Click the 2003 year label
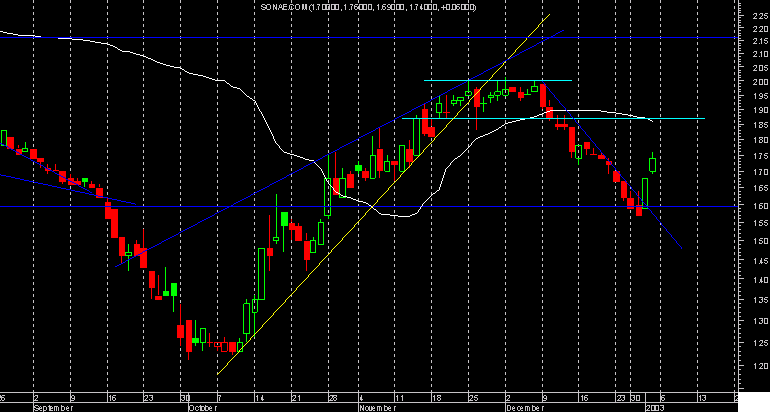The width and height of the screenshot is (770, 412). coord(656,408)
